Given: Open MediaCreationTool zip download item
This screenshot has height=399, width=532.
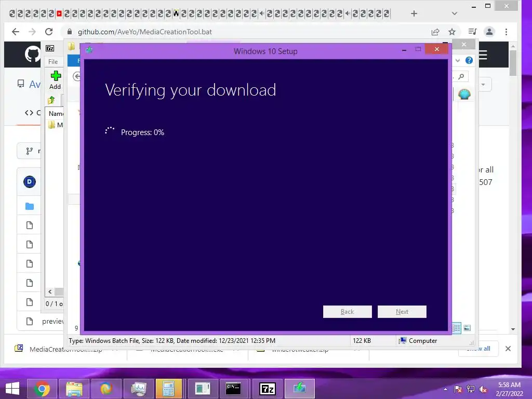Looking at the screenshot, I should [66, 349].
